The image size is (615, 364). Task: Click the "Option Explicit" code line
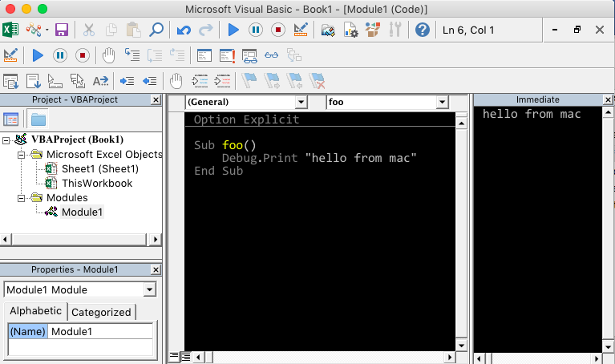pyautogui.click(x=246, y=119)
